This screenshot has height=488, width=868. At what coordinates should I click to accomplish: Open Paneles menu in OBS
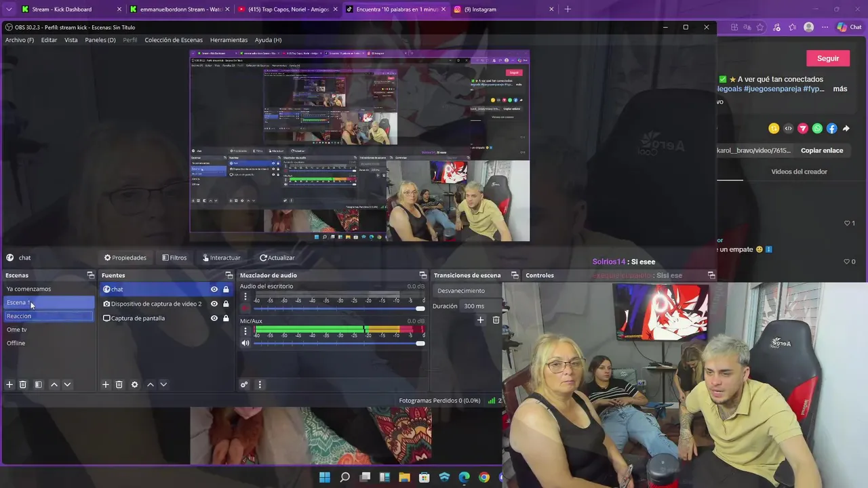[100, 40]
